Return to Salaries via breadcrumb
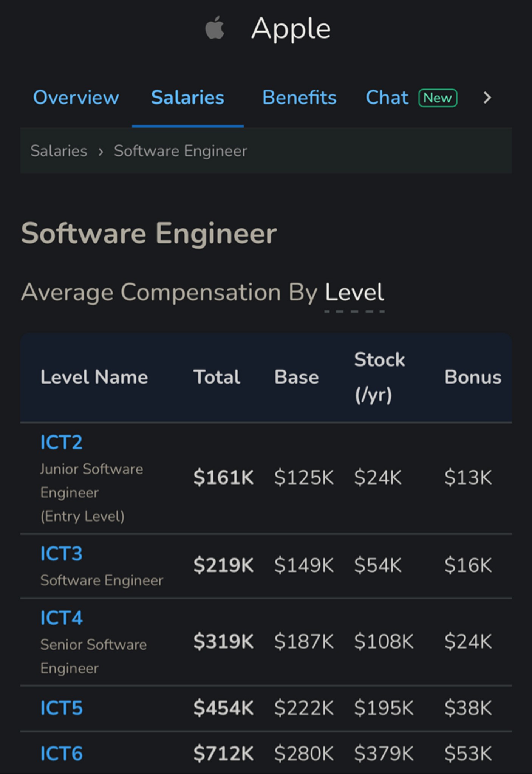 pos(59,151)
